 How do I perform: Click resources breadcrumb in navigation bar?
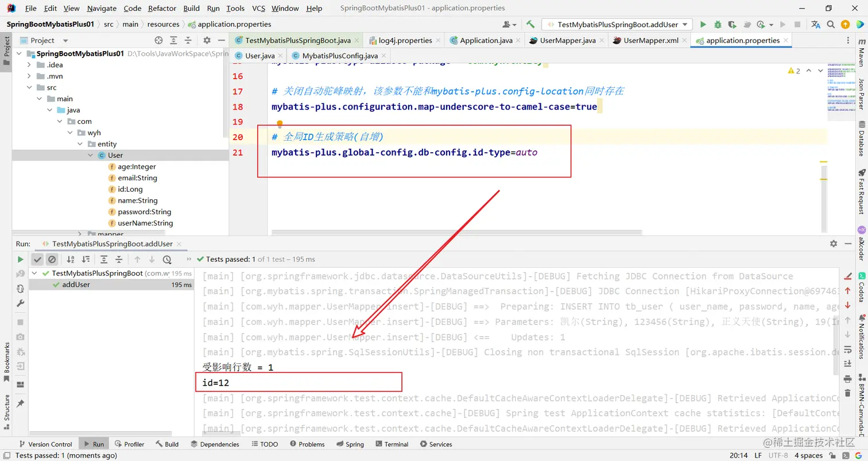(x=163, y=24)
